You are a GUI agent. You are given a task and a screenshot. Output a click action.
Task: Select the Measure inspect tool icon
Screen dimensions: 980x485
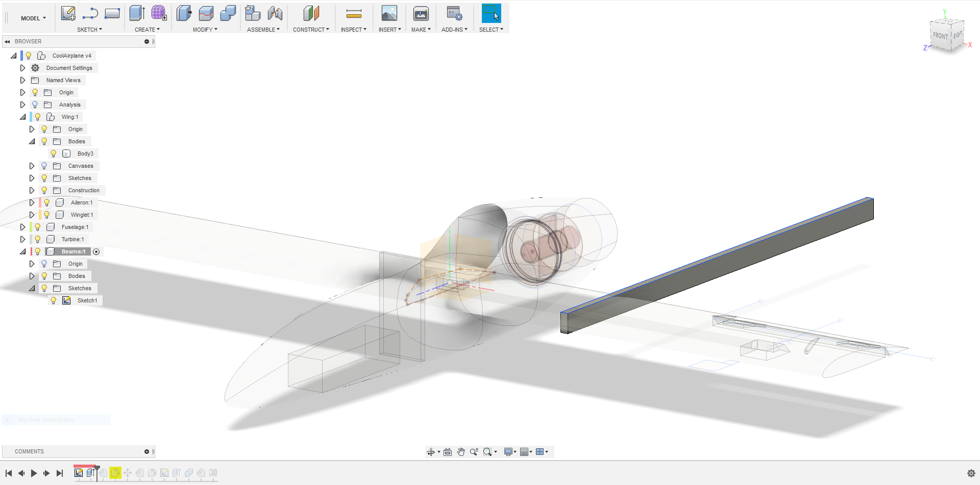[x=354, y=14]
